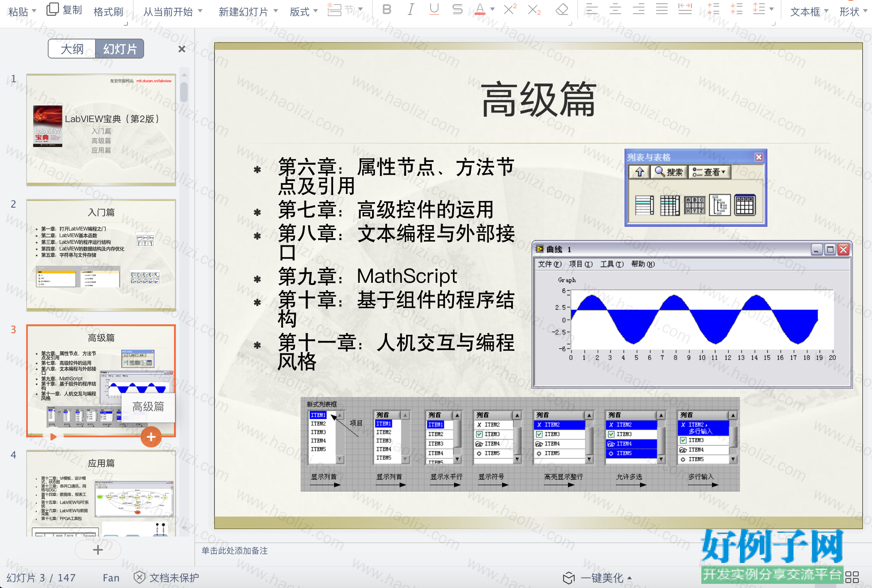
Task: Expand the font color dropdown arrow
Action: click(x=492, y=9)
